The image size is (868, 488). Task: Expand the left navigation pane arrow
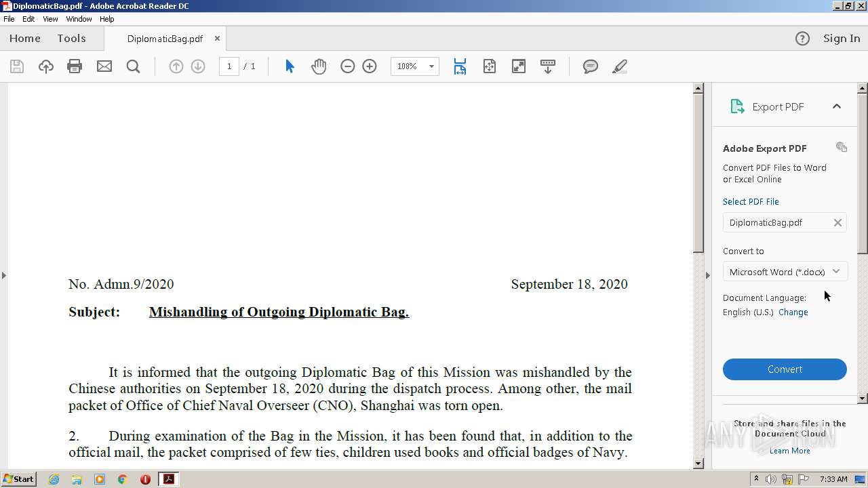[x=4, y=275]
